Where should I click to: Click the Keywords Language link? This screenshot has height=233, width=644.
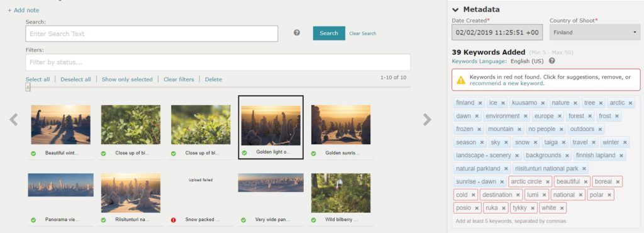(479, 61)
